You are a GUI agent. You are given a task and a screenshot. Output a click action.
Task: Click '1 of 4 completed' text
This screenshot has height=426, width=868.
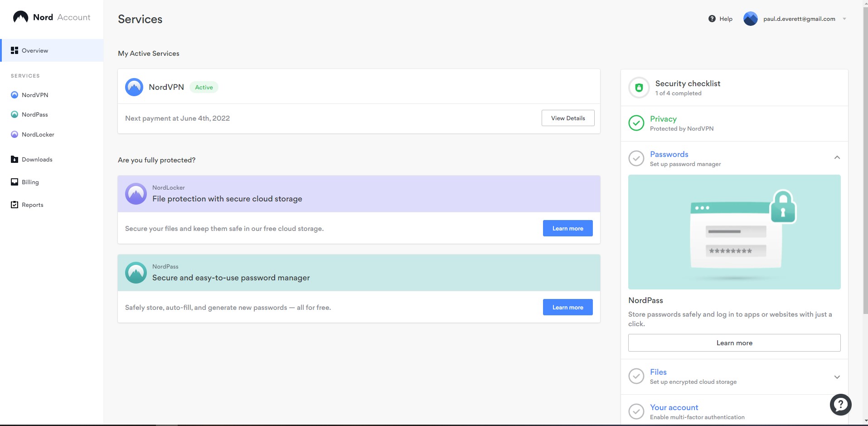click(678, 93)
